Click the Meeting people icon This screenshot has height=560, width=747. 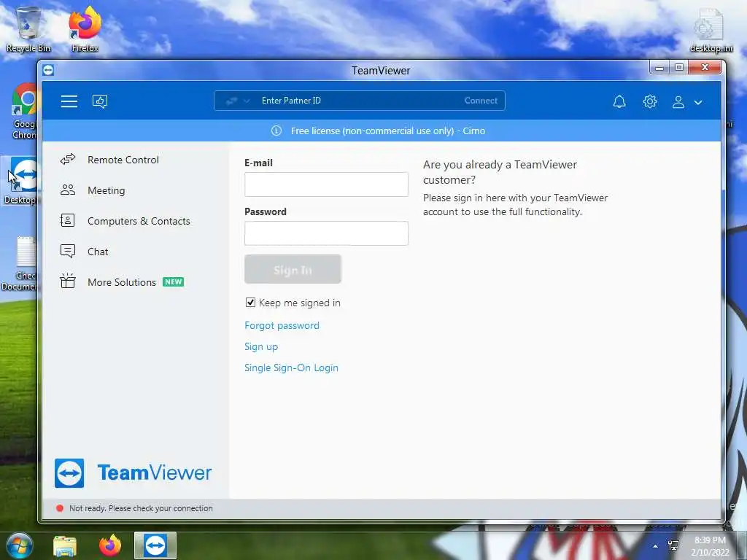(x=68, y=190)
